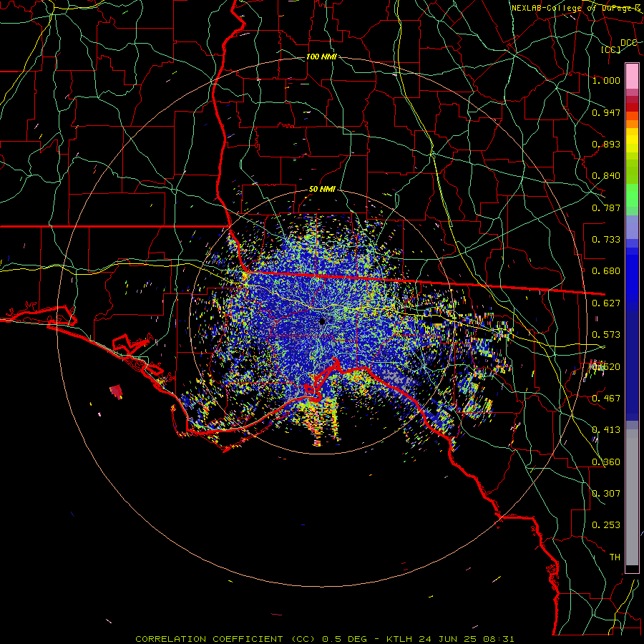Click the 0.413 scale value
Screen dimensions: 644x644
[x=606, y=430]
